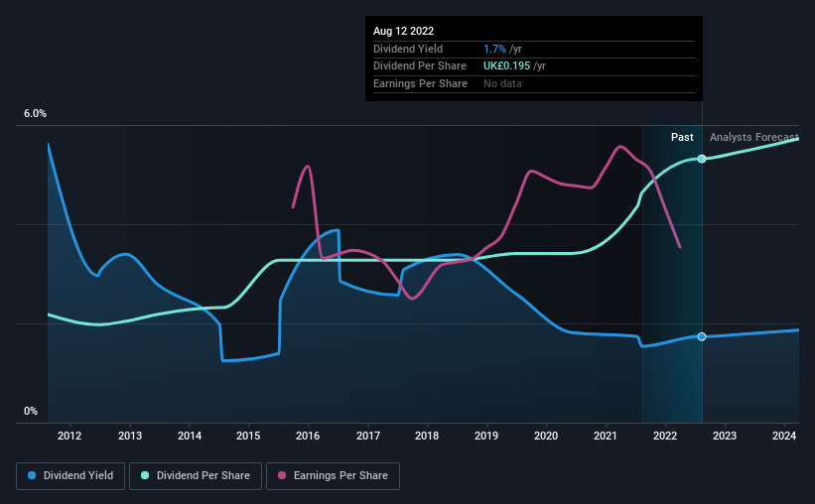Viewport: 815px width, 504px height.
Task: Click the 2024 x-axis label
Action: (x=784, y=436)
